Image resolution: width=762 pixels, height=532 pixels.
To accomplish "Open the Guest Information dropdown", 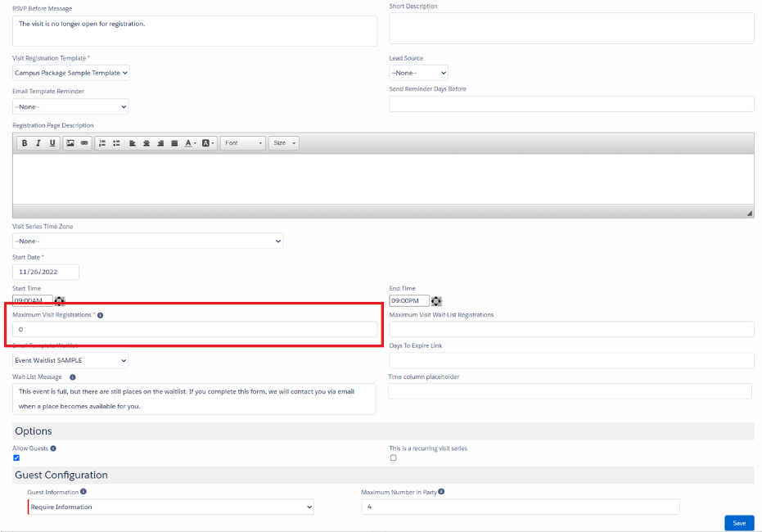I will tap(170, 507).
